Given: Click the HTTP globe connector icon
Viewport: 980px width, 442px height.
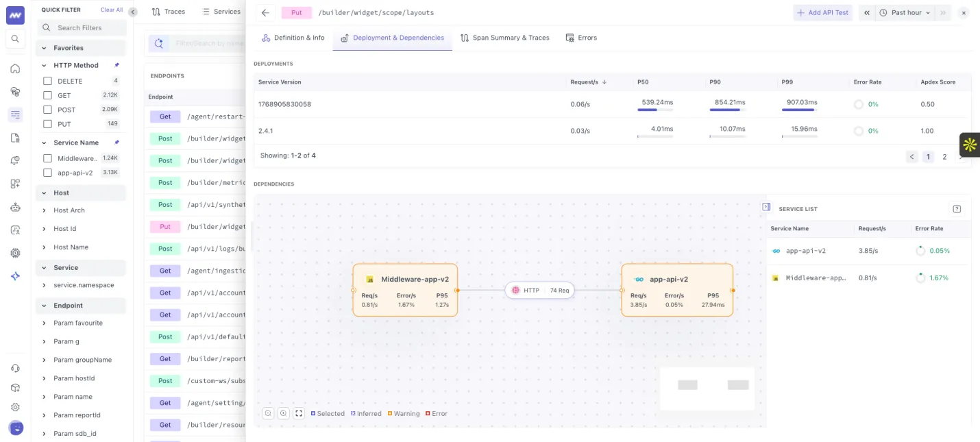Looking at the screenshot, I should coord(516,291).
